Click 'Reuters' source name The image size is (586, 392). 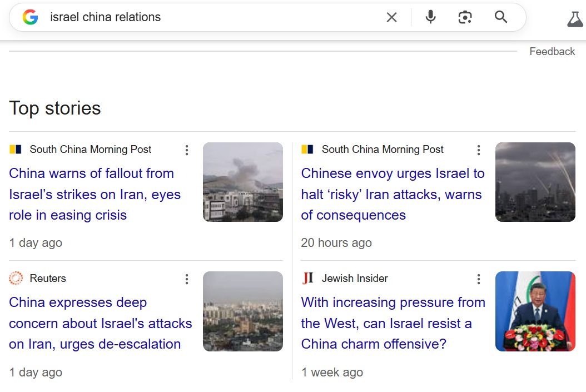[48, 279]
